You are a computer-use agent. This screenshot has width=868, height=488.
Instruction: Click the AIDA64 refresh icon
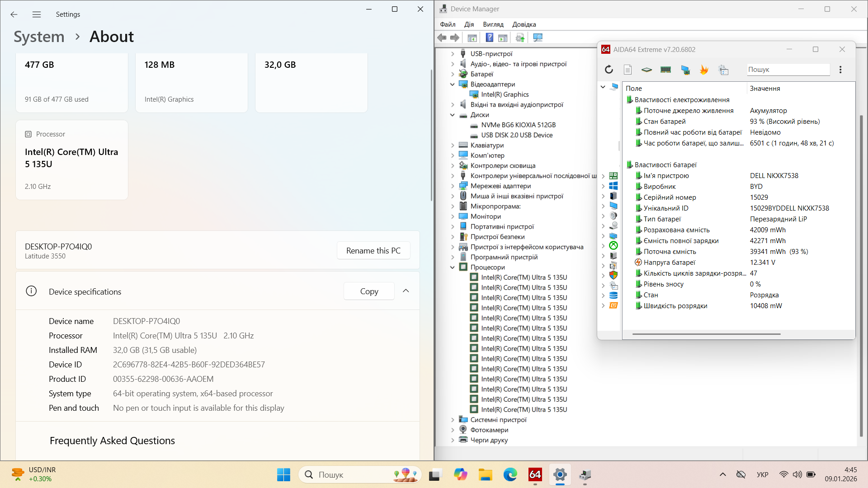click(609, 70)
